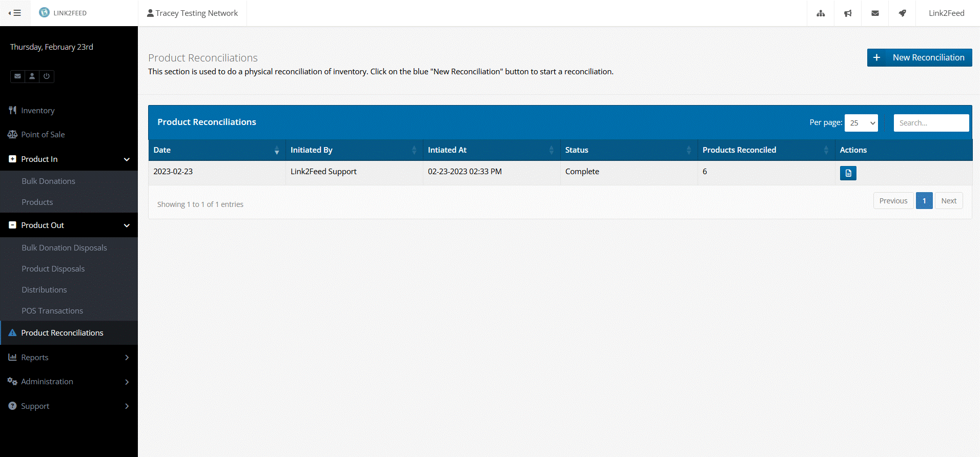Collapse the sidebar with the hamburger icon
Viewport: 980px width, 457px height.
pyautogui.click(x=15, y=13)
